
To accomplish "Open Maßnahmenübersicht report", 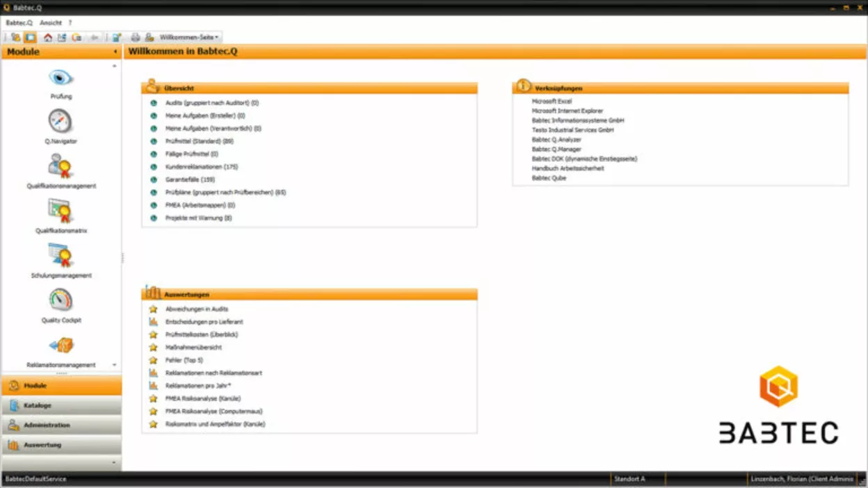I will coord(194,348).
